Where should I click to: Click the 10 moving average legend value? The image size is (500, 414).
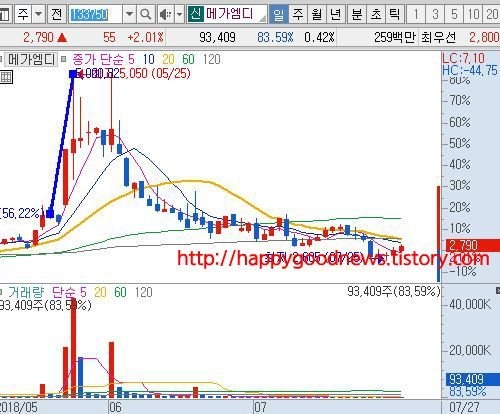point(149,60)
